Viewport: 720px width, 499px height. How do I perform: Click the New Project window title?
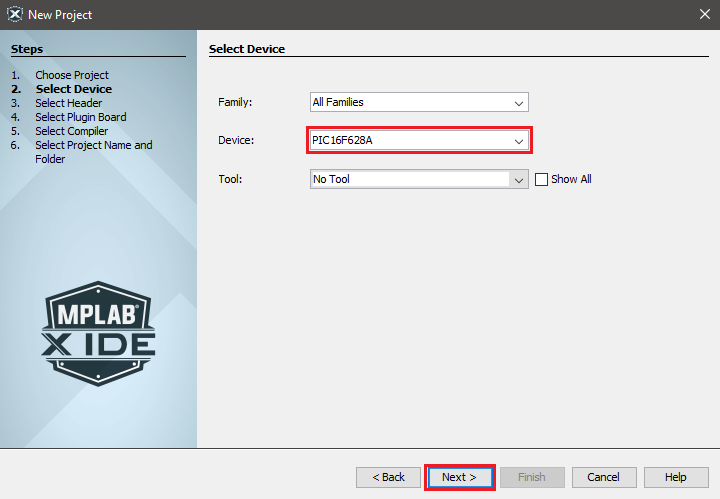[60, 15]
